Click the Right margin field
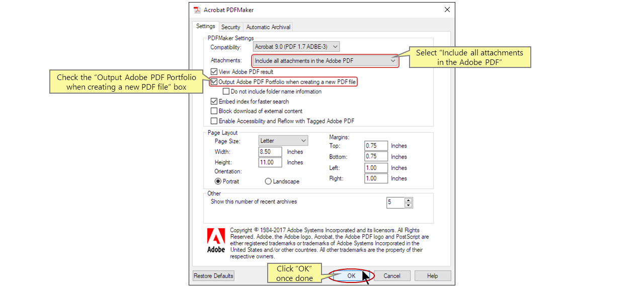 (376, 178)
